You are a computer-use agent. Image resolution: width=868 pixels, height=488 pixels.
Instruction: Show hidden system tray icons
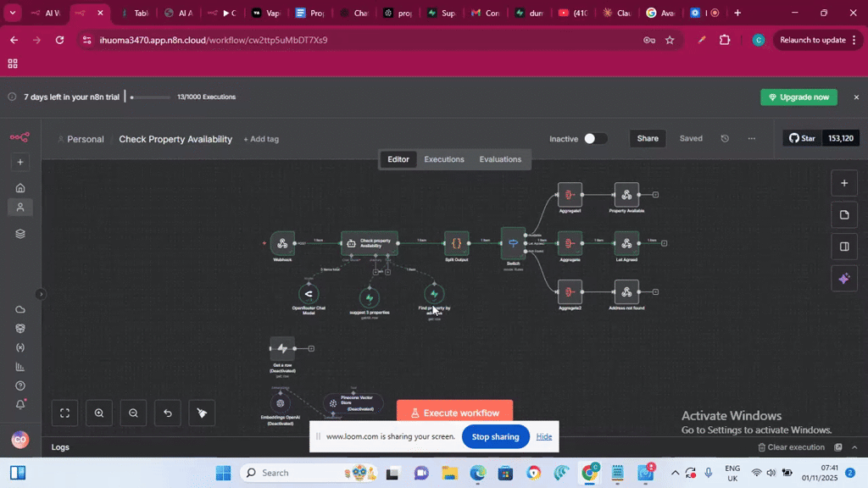pyautogui.click(x=675, y=473)
